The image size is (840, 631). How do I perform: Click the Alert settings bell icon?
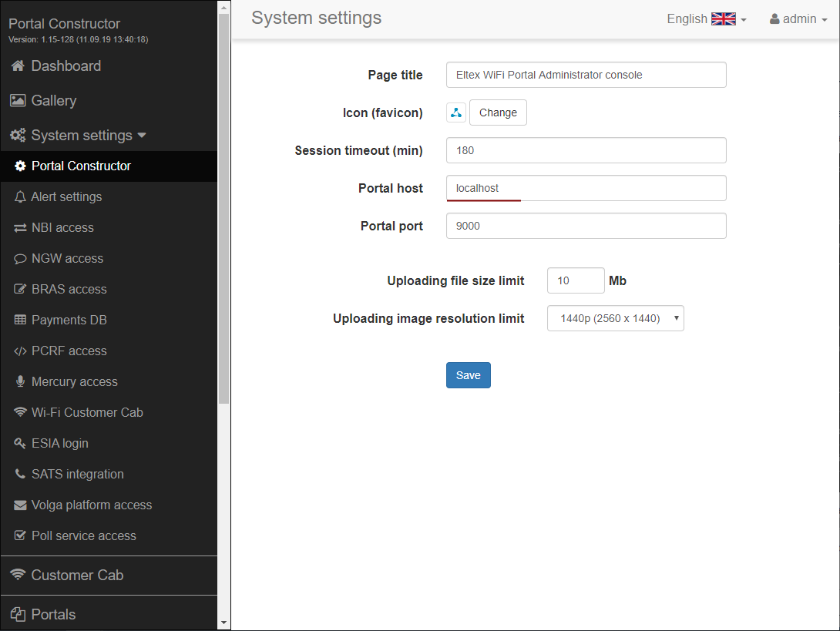[x=20, y=197]
